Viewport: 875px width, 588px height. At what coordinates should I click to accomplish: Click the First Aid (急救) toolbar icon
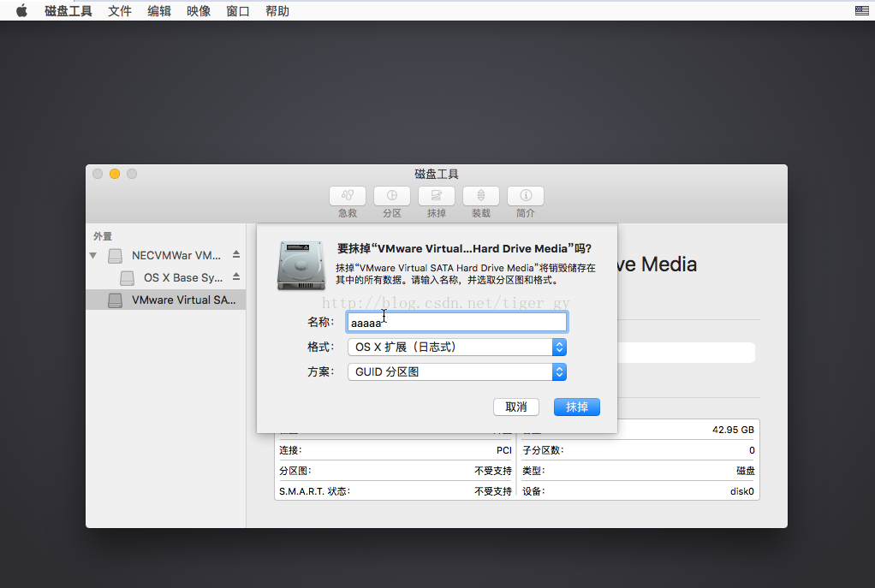pyautogui.click(x=348, y=196)
